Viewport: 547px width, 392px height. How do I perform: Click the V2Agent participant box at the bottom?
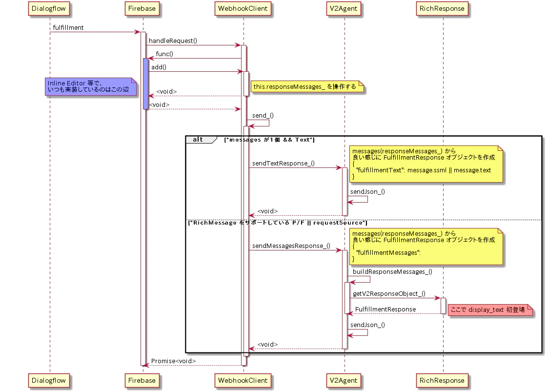pos(343,380)
